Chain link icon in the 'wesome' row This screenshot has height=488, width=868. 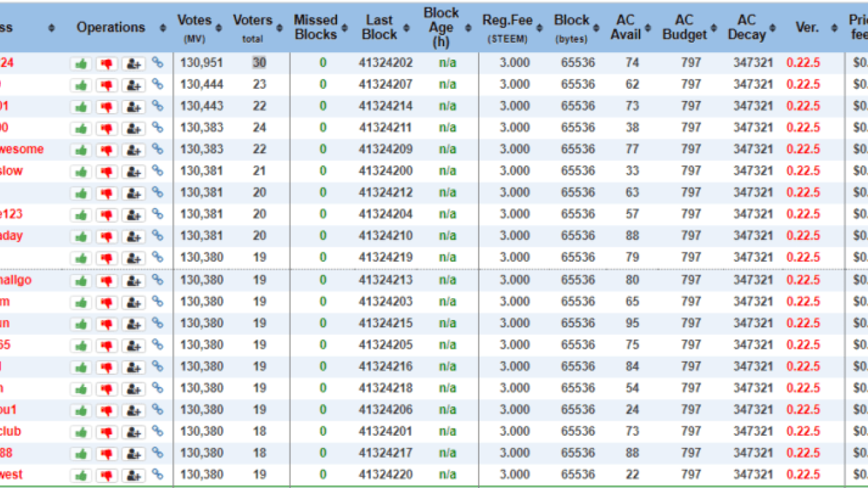click(x=157, y=148)
